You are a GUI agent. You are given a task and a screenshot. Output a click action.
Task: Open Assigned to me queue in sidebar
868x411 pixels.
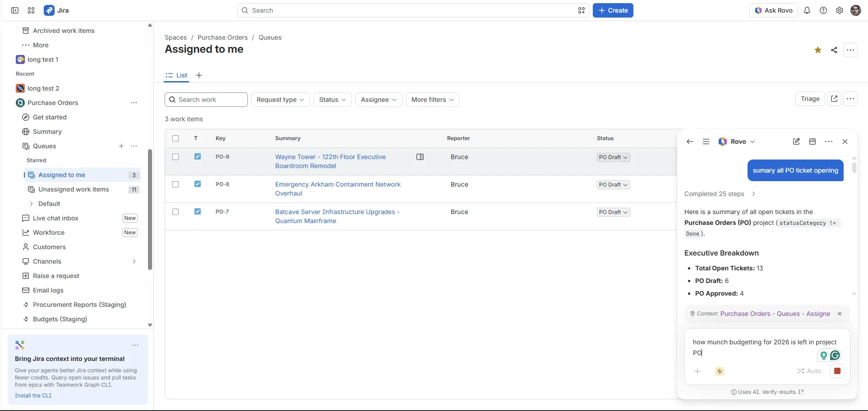(83, 175)
